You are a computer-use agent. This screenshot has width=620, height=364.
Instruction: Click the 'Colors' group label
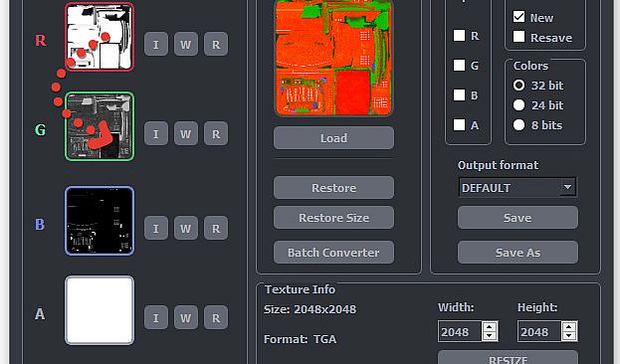point(530,66)
